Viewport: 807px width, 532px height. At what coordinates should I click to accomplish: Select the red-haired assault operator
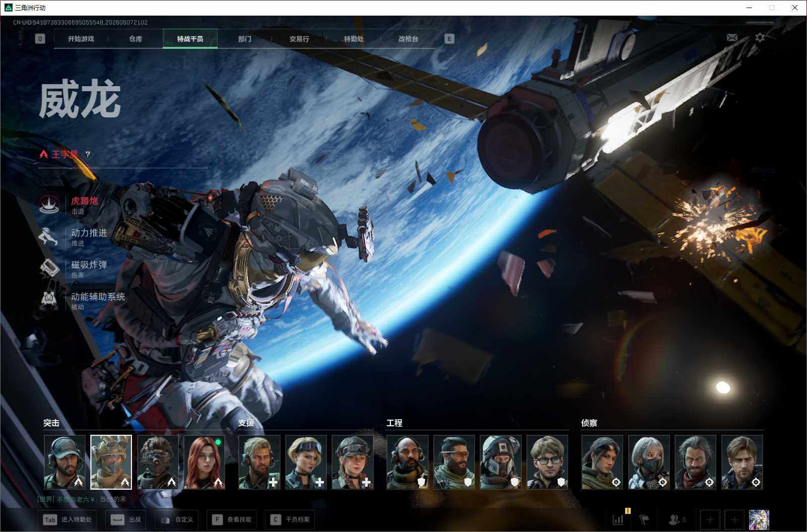(x=204, y=462)
